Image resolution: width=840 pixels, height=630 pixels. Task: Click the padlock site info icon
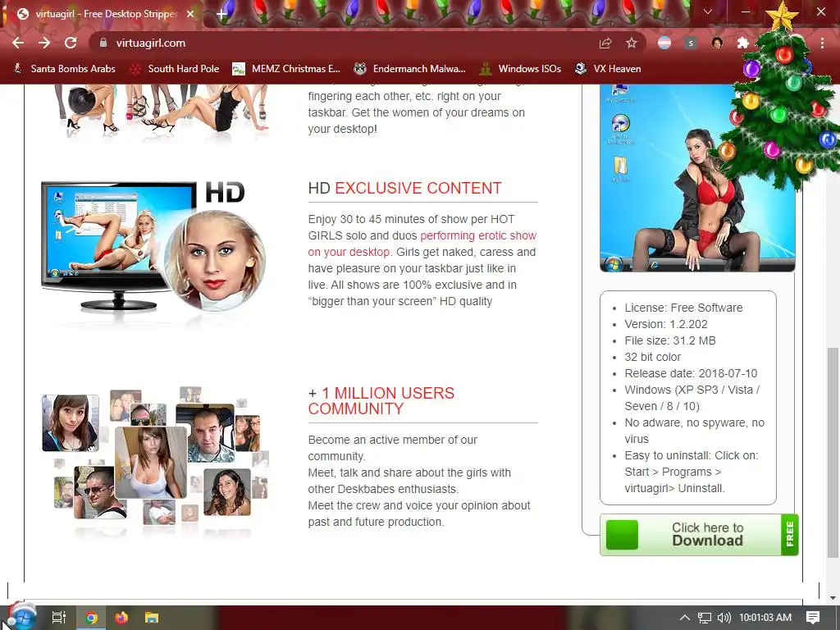103,43
